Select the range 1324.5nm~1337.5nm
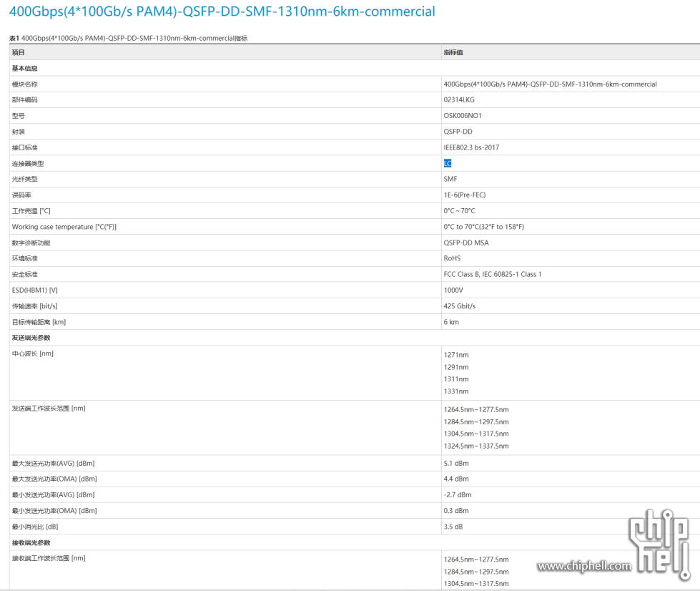 [476, 446]
